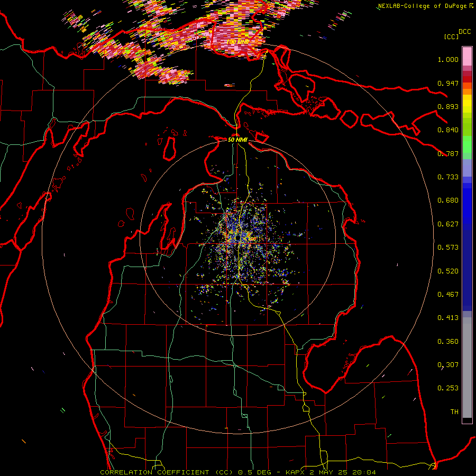Select the 0.840 scale value
This screenshot has height=476, width=476.
tap(448, 130)
